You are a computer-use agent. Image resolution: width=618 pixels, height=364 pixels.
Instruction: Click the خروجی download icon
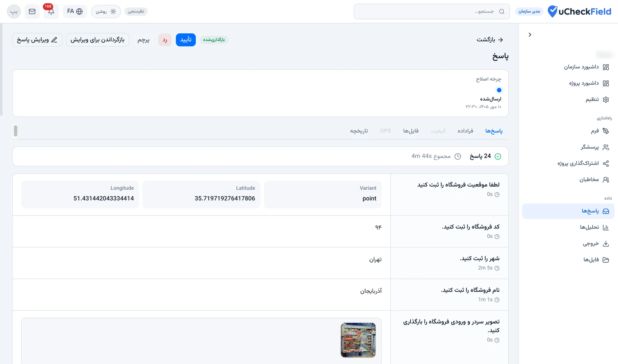tap(606, 244)
